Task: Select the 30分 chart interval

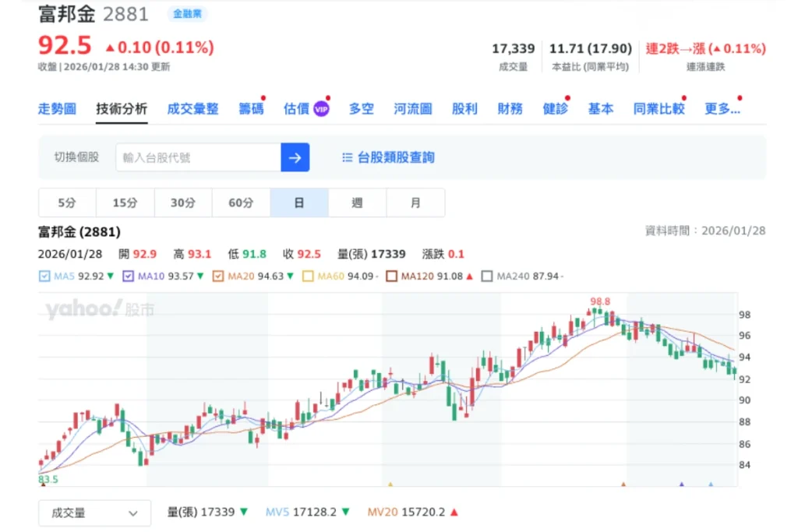Action: pos(183,203)
